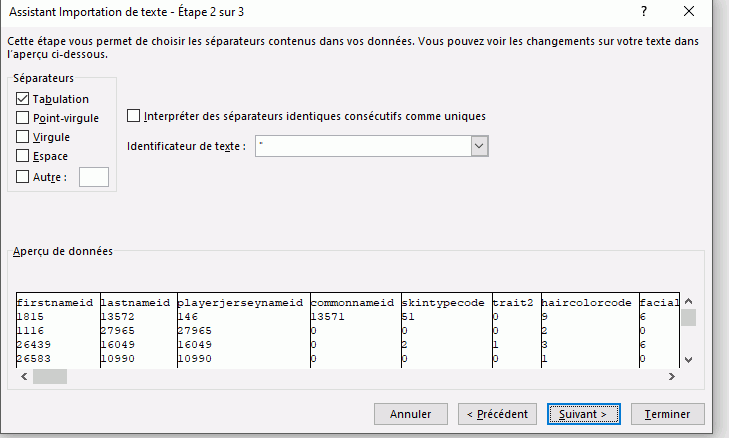Screen dimensions: 729x438
Task: Click the Annuler button
Action: coord(410,414)
